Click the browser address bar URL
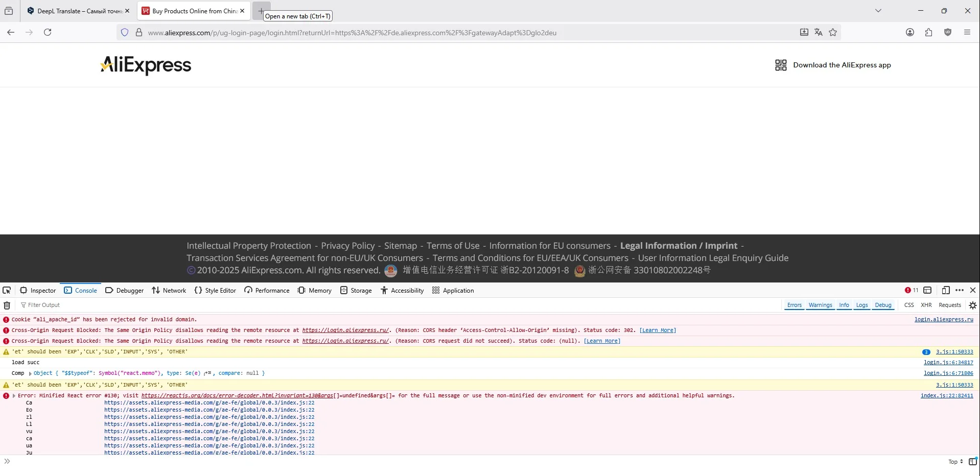 [x=353, y=33]
